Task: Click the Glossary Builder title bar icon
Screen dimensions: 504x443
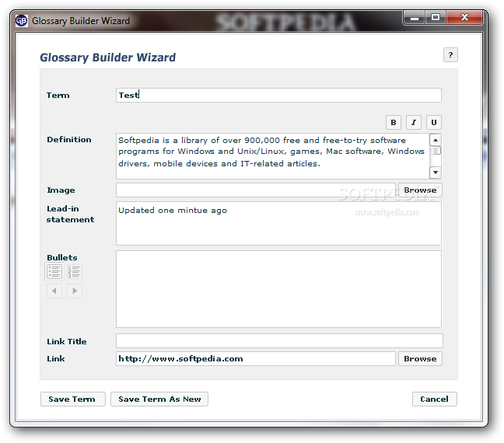Action: (x=22, y=21)
